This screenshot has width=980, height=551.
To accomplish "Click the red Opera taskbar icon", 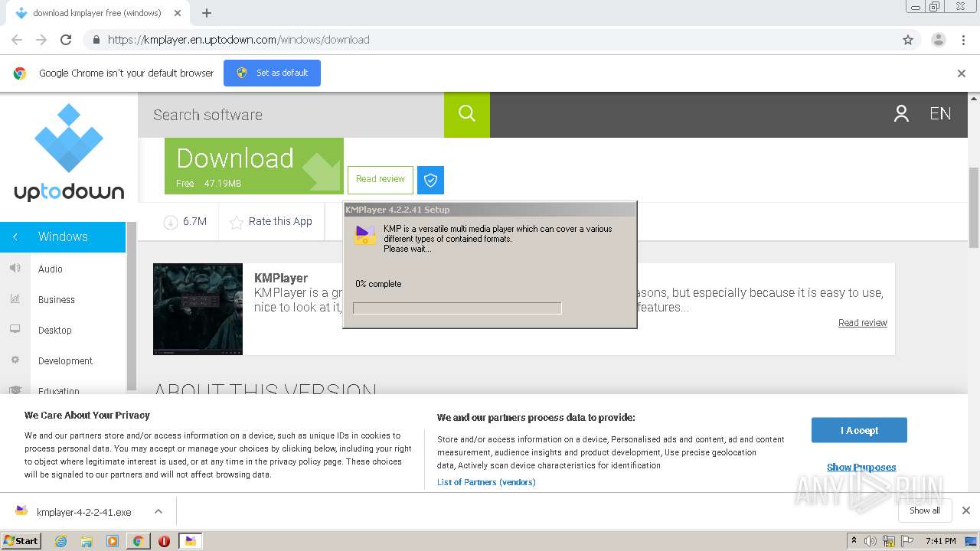I will 164,541.
